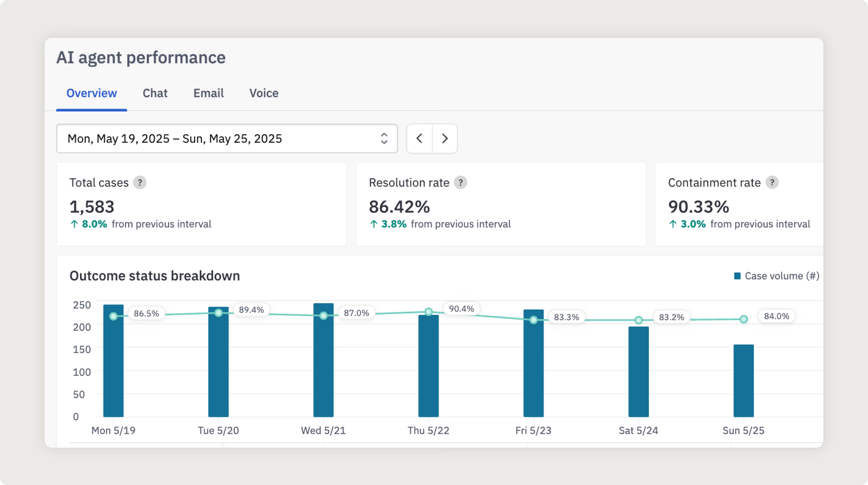Image resolution: width=868 pixels, height=485 pixels.
Task: Click the 83.3% data label
Action: (566, 317)
